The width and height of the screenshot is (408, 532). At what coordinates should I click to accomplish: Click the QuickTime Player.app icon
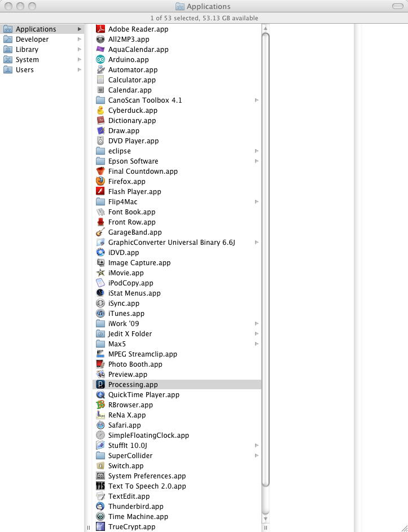(100, 394)
